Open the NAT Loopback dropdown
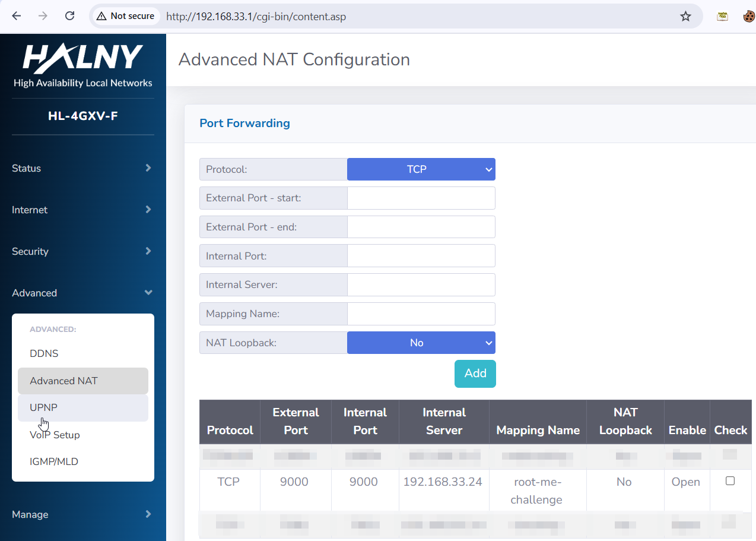Viewport: 756px width, 541px height. 421,343
